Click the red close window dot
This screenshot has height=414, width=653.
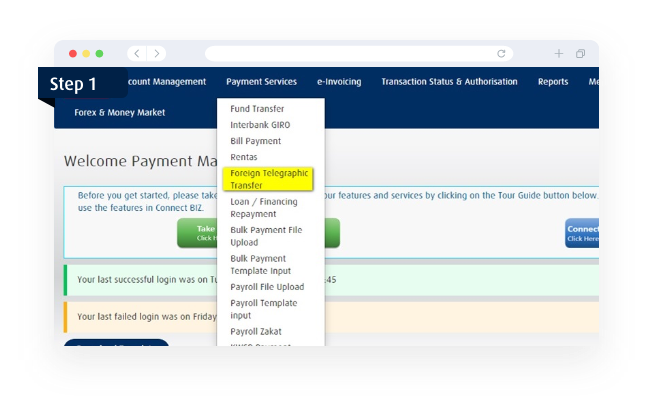coord(73,53)
